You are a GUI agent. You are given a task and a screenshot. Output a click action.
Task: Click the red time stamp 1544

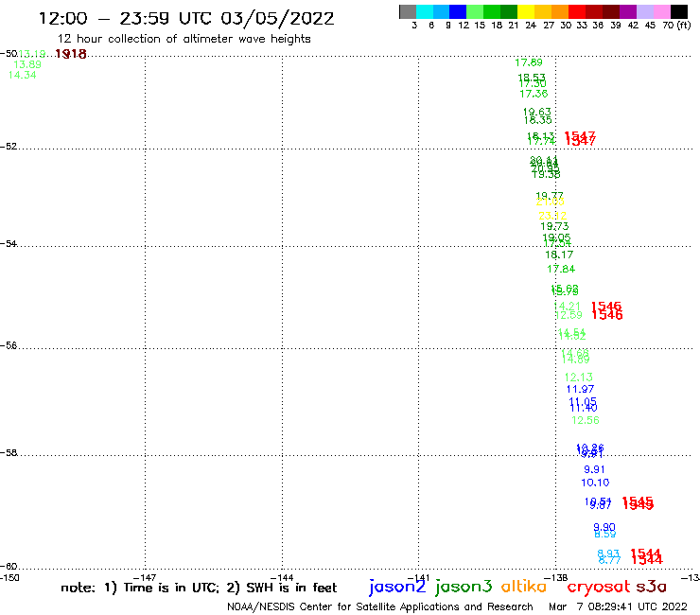tap(646, 556)
